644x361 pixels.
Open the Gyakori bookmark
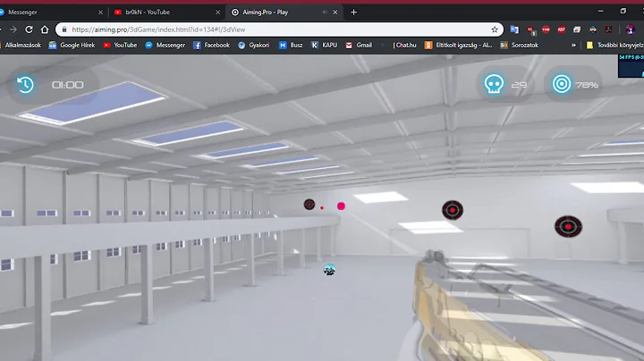254,45
